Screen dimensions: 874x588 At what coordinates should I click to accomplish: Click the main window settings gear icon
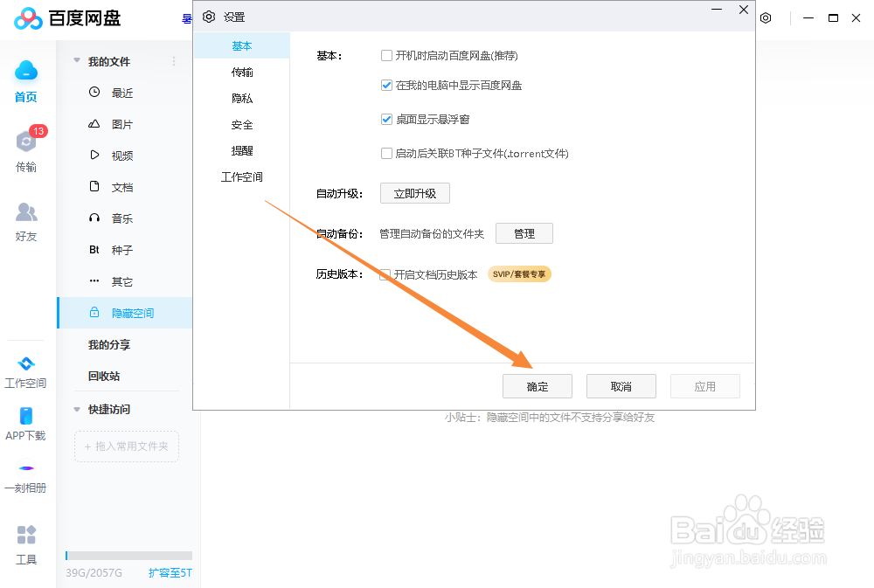coord(766,18)
